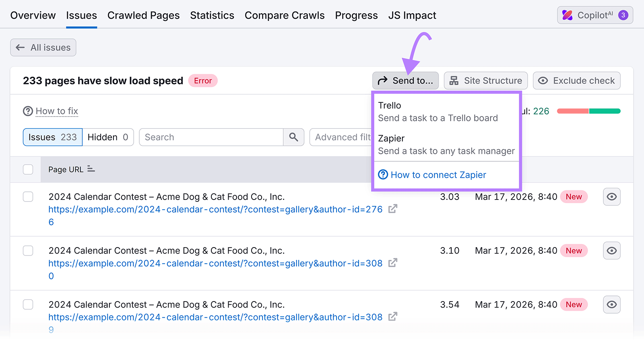Sort by Page URL using the sort control

pos(91,169)
